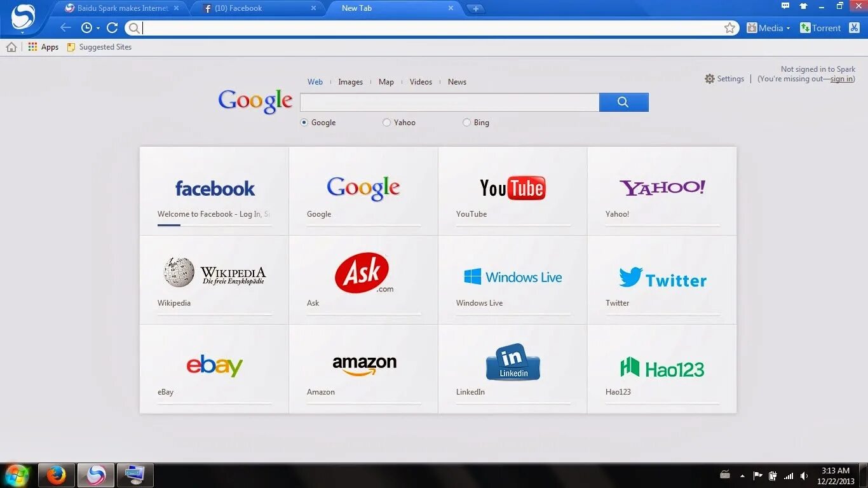Go back with the back arrow
Screen dimensions: 868x488
point(65,28)
